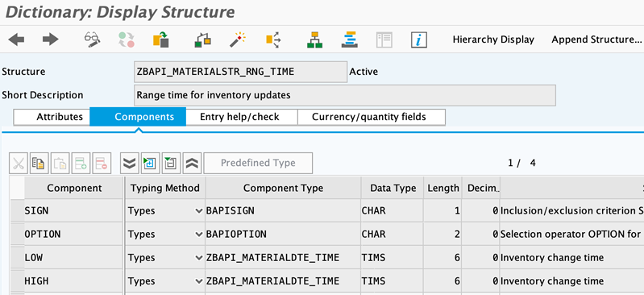Click the Delete row icon
This screenshot has height=295, width=644.
102,164
